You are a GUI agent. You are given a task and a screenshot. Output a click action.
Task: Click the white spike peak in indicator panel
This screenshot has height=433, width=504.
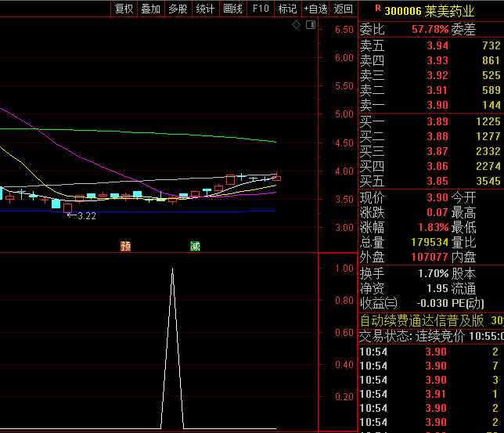click(172, 269)
